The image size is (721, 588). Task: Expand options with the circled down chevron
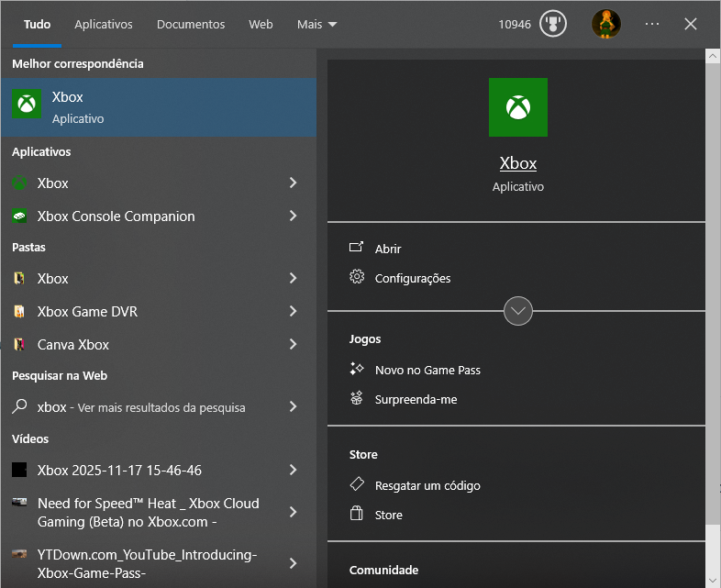pos(518,311)
